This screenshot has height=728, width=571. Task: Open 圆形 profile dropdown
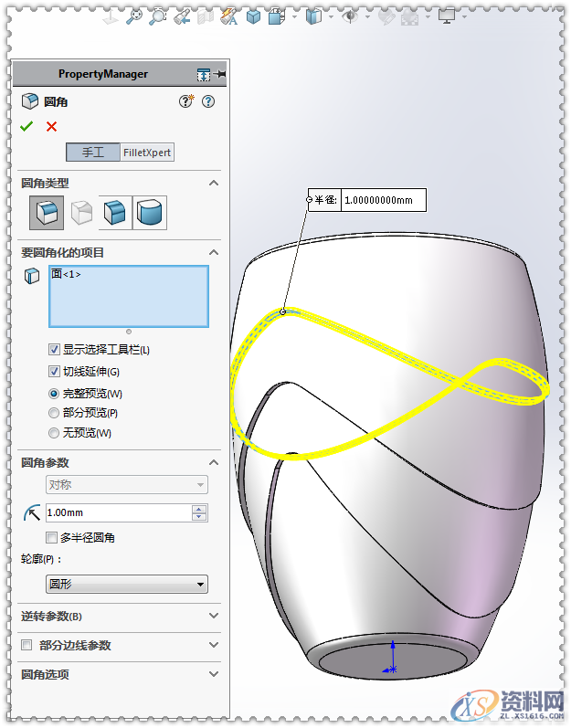(x=127, y=584)
